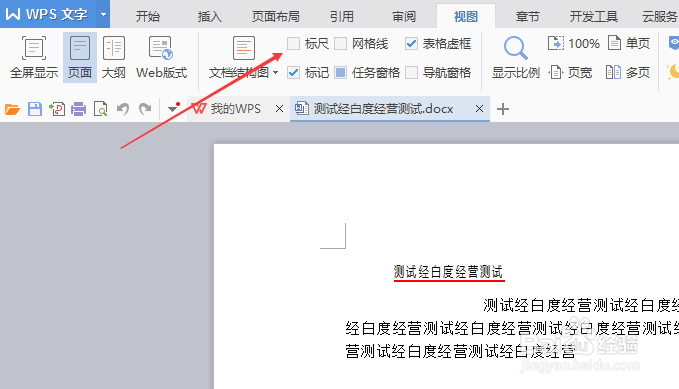Enable the ruler checkbox
This screenshot has height=389, width=679.
[294, 43]
